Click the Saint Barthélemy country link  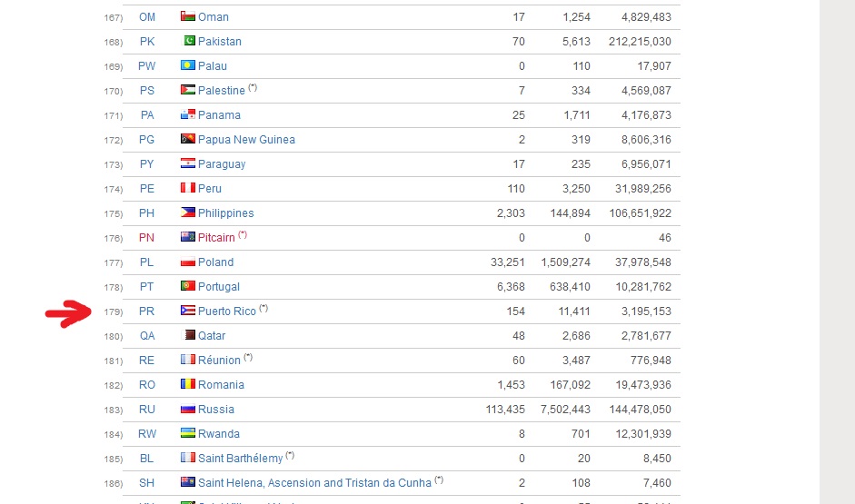[240, 459]
